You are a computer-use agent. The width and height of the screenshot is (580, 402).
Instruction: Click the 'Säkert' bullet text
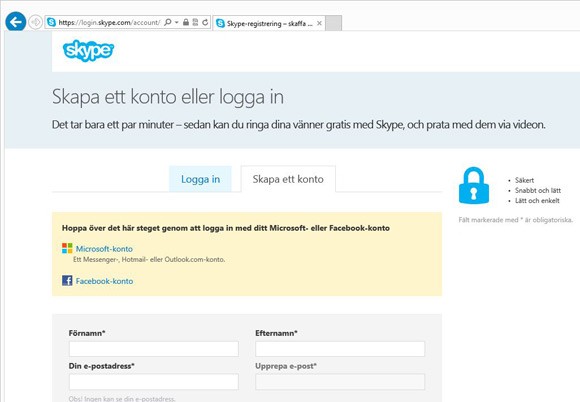pyautogui.click(x=525, y=180)
